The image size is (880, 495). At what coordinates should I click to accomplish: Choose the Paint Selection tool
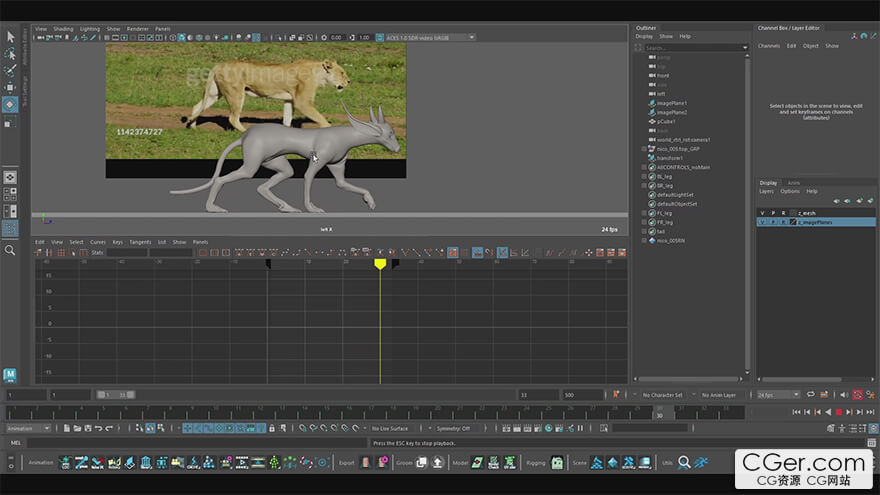click(10, 70)
